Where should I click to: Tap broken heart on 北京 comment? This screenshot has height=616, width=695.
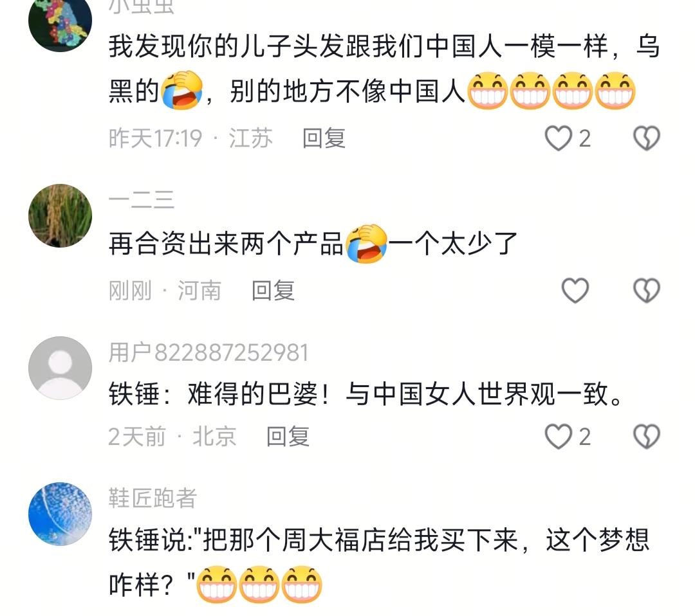point(647,437)
